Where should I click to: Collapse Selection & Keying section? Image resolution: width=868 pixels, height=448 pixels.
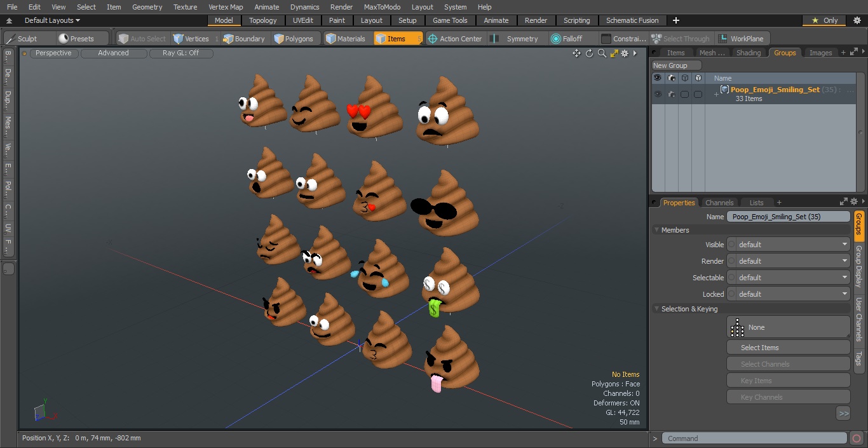[656, 309]
